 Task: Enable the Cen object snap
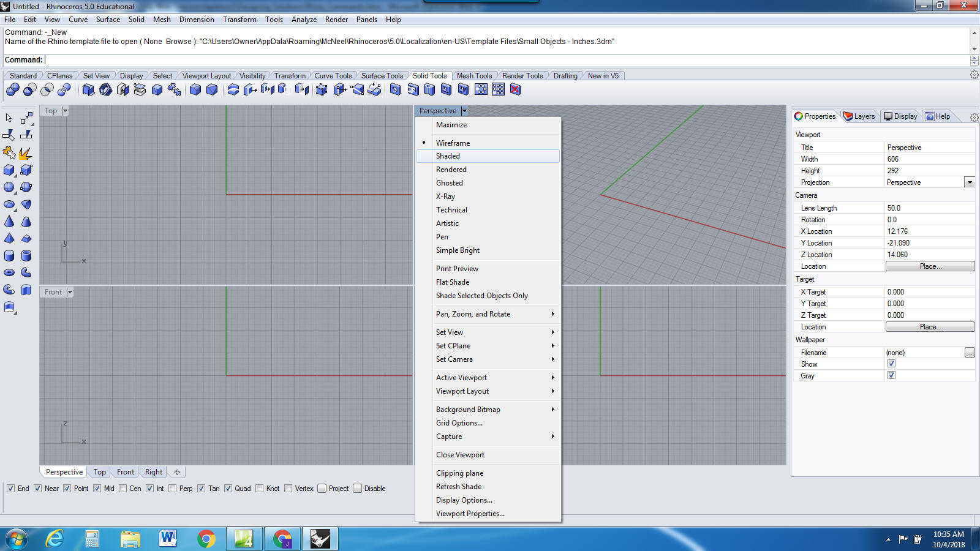coord(123,489)
